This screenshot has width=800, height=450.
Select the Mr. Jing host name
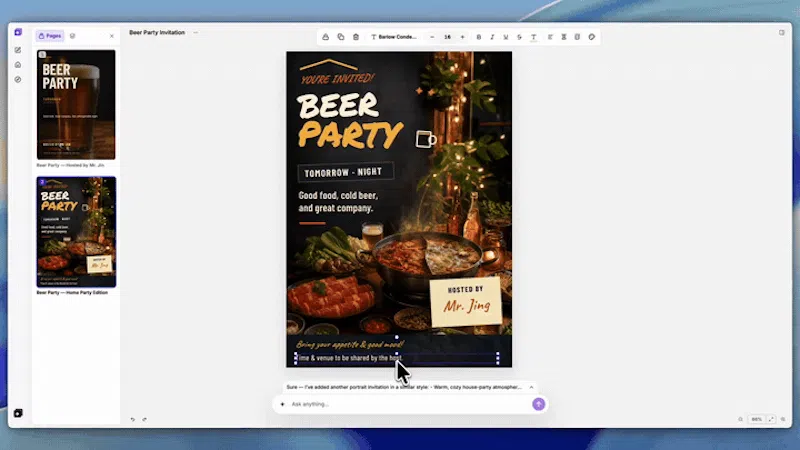[467, 306]
